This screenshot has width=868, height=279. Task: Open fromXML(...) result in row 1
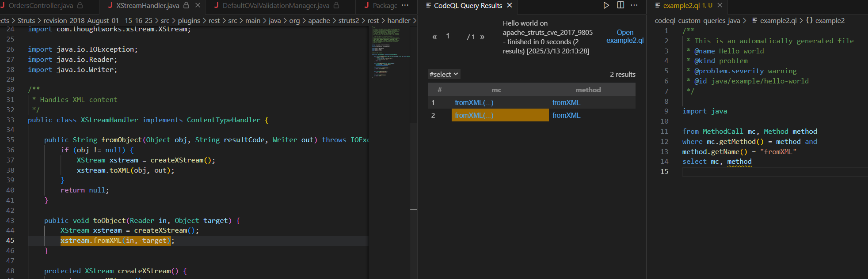pos(474,102)
